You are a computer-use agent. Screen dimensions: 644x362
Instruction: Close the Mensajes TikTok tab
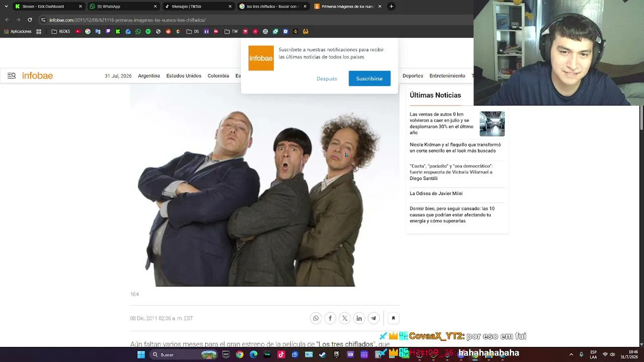click(230, 7)
